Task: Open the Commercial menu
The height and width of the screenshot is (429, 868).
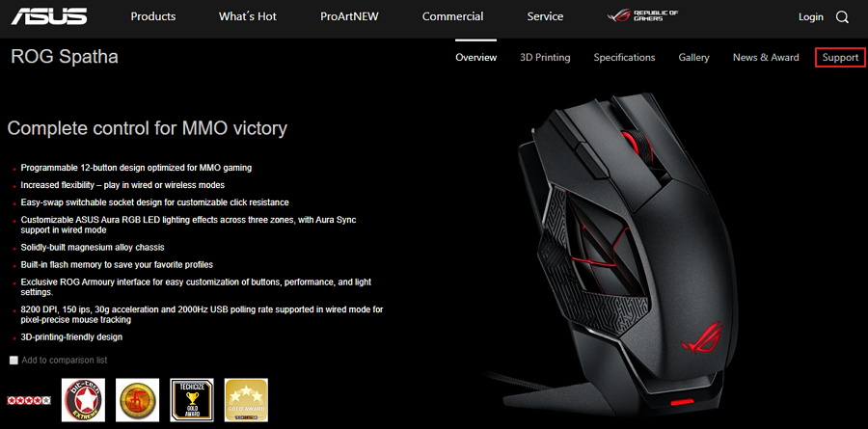Action: click(x=453, y=16)
